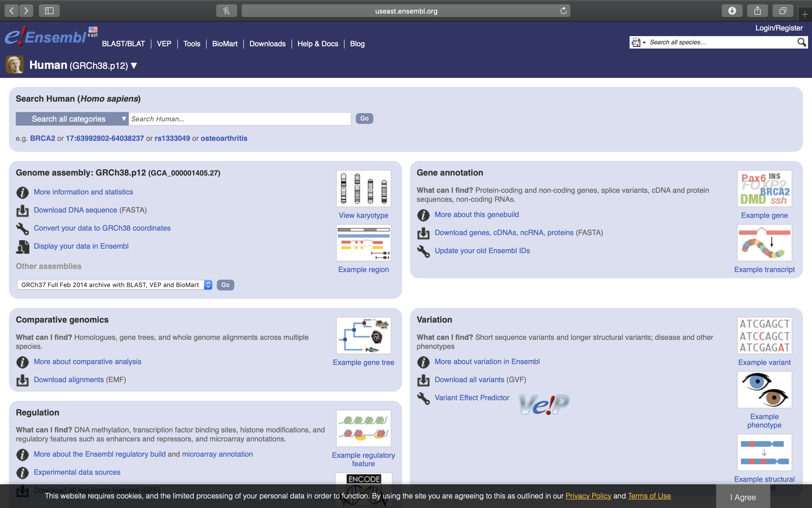Open the Terms of Use link
This screenshot has height=508, width=812.
(649, 496)
